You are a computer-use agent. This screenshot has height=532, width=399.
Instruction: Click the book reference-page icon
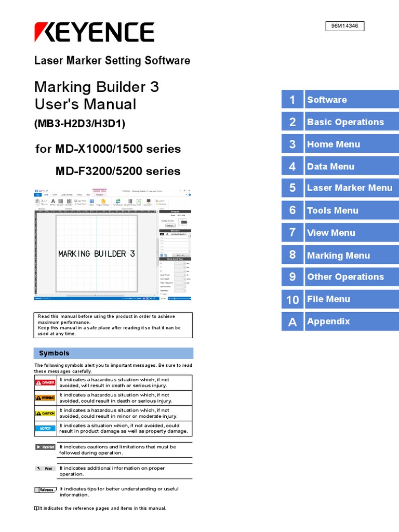[x=36, y=508]
